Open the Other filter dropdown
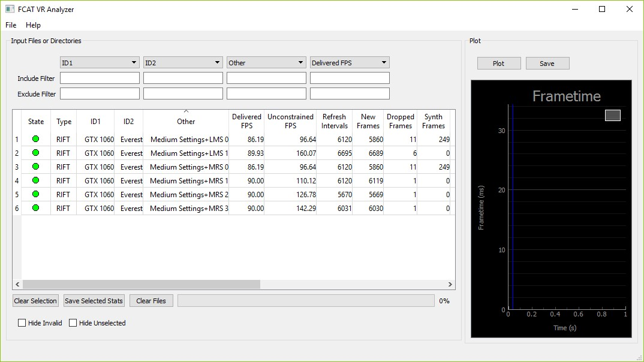Viewport: 644px width, 362px height. point(266,62)
